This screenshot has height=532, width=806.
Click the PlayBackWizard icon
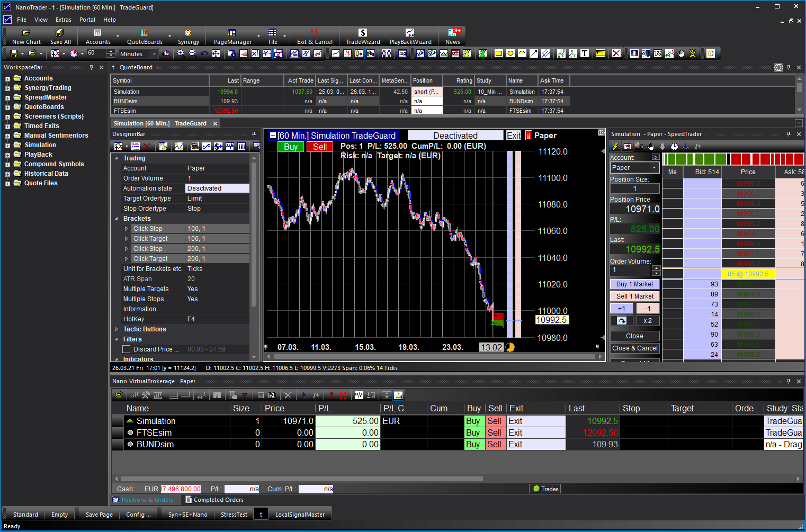(410, 36)
